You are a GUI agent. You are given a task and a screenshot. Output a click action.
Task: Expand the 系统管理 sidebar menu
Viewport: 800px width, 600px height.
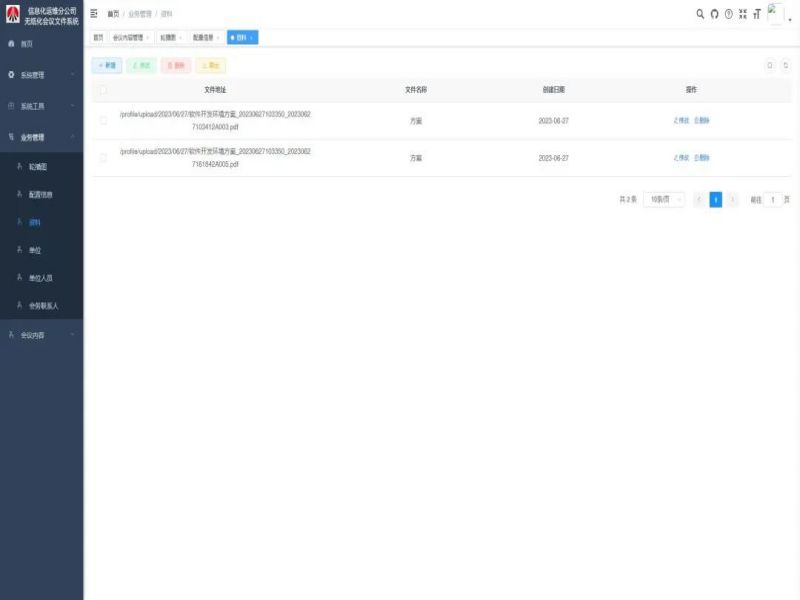click(x=40, y=75)
